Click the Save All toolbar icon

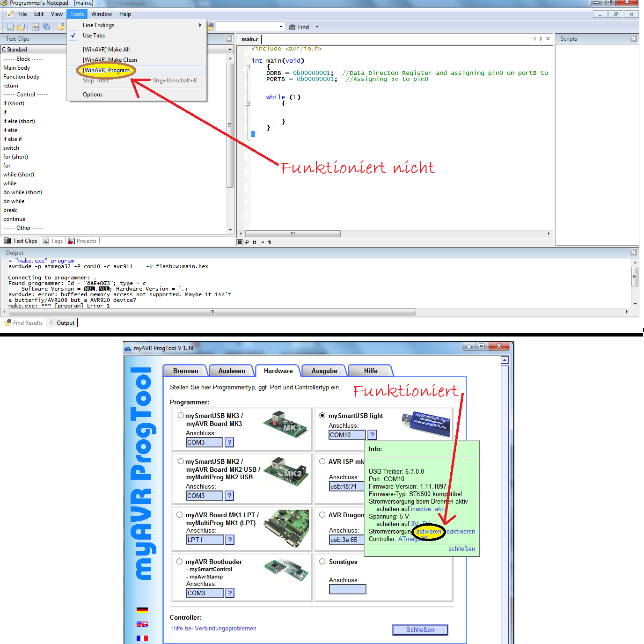coord(46,27)
